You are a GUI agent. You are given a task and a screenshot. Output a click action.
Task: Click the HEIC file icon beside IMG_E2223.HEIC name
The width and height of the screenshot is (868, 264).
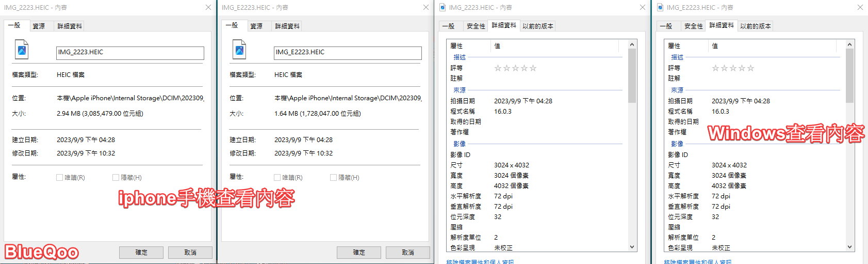tap(240, 50)
